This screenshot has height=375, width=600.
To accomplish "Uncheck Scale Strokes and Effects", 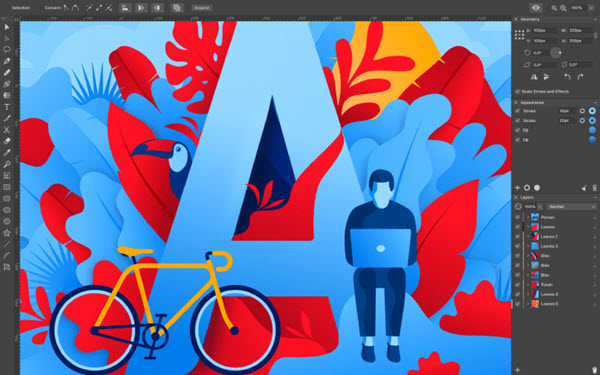I will 517,91.
